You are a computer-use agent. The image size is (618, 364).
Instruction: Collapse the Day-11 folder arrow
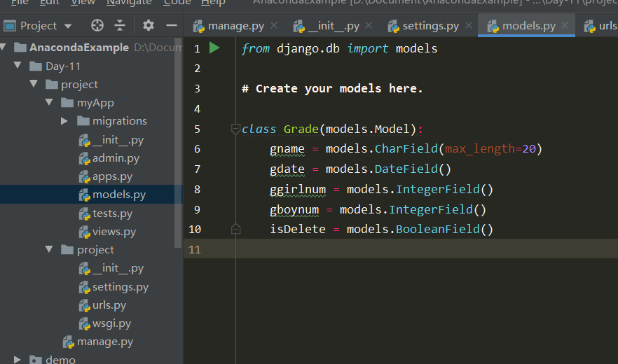(18, 65)
